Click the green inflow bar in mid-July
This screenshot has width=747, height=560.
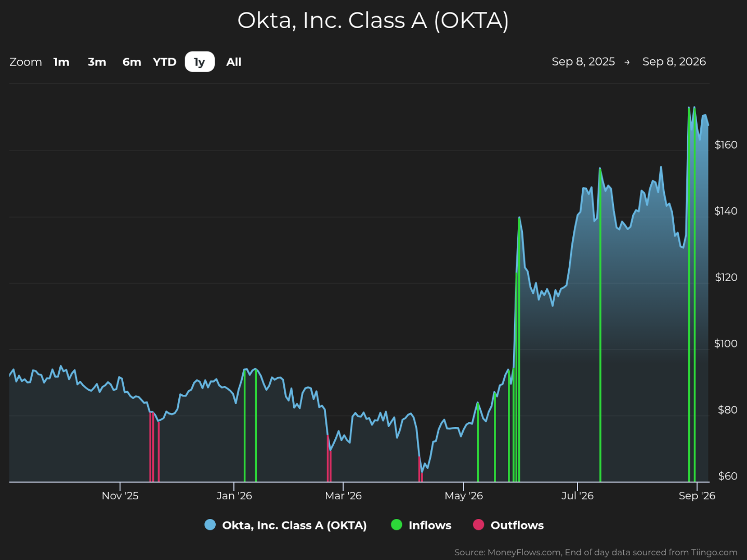coord(600,325)
